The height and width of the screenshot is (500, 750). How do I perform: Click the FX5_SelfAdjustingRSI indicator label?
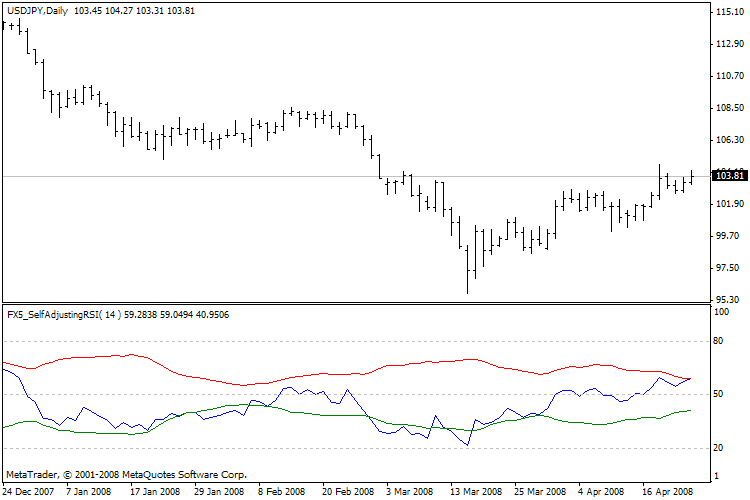point(62,314)
